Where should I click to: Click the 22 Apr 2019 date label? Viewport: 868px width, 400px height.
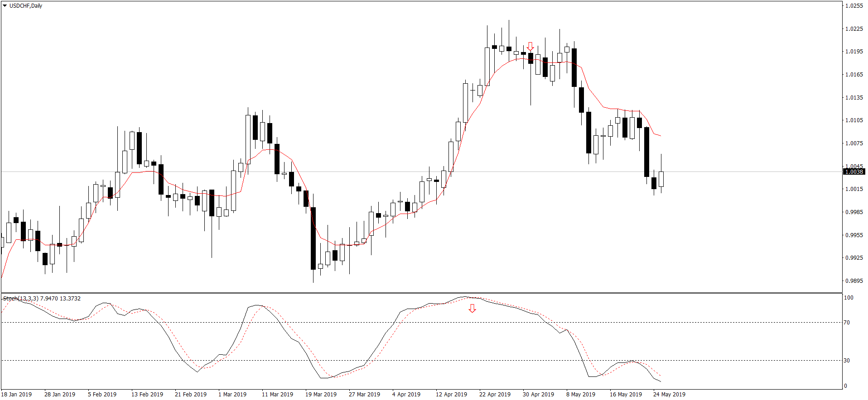495,395
